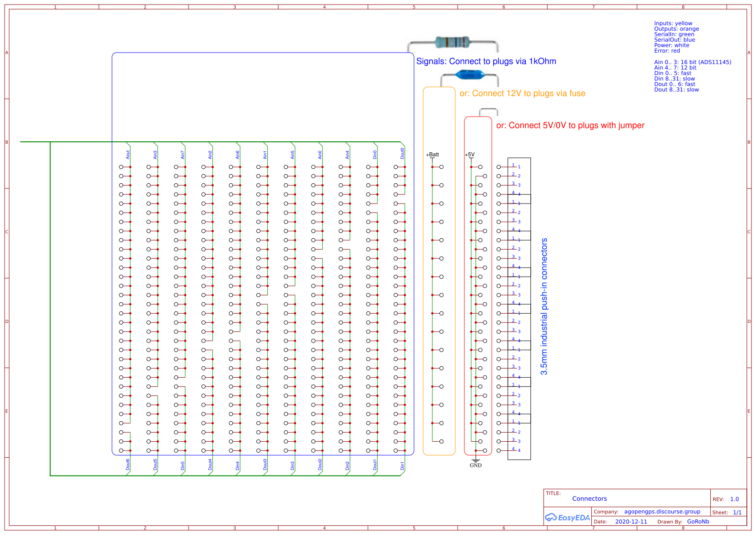Select the orange 'Connect 12V to plugs via fuse' text
The height and width of the screenshot is (535, 756).
(522, 93)
